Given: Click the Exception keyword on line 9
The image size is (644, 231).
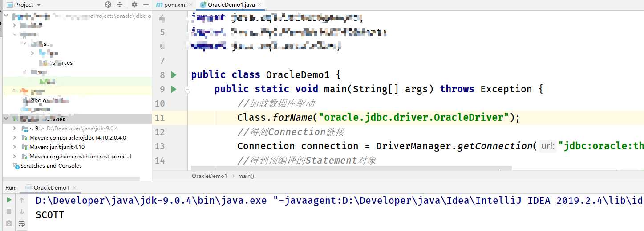Looking at the screenshot, I should click(506, 89).
